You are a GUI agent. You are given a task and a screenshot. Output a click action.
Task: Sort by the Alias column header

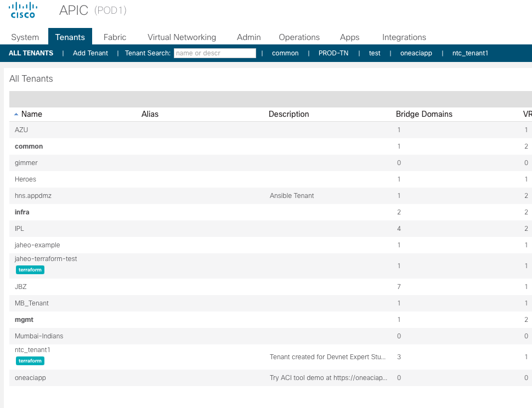(x=150, y=114)
